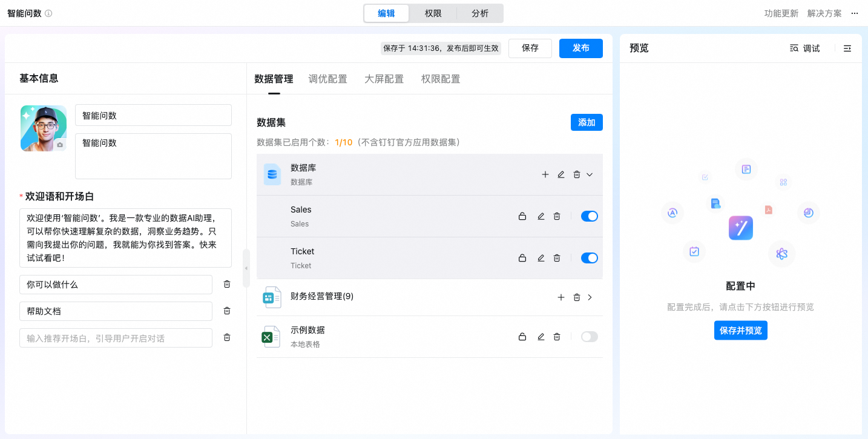The height and width of the screenshot is (439, 868).
Task: Open the more options ellipsis menu
Action: [x=855, y=13]
